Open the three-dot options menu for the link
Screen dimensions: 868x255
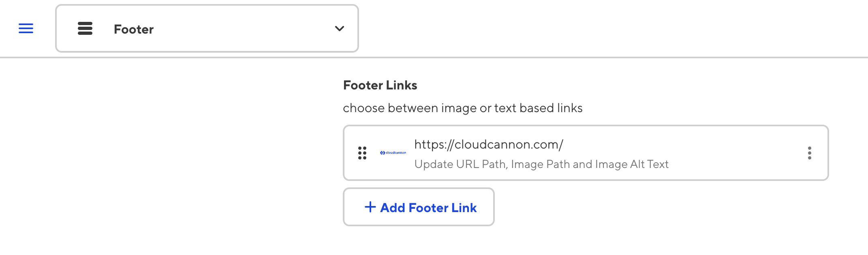click(x=809, y=153)
